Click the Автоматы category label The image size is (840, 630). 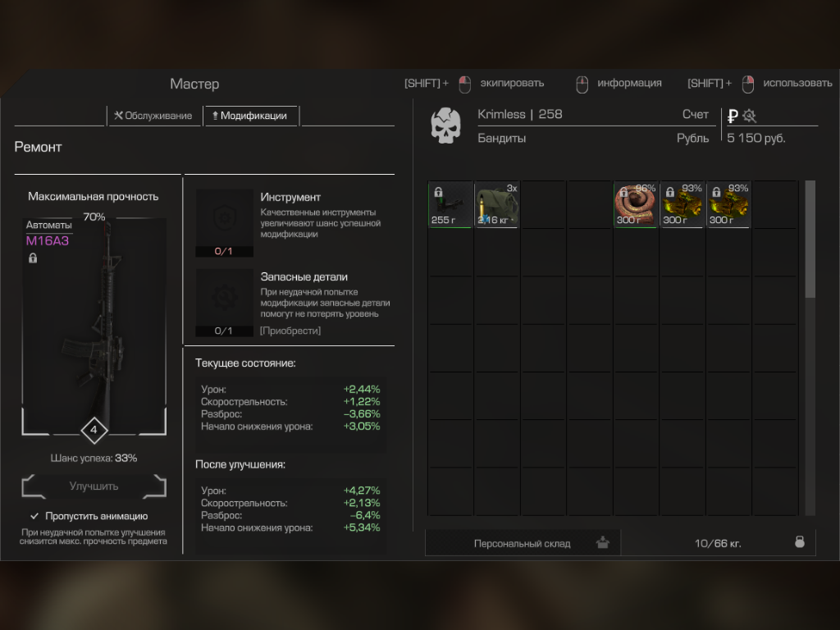(48, 226)
